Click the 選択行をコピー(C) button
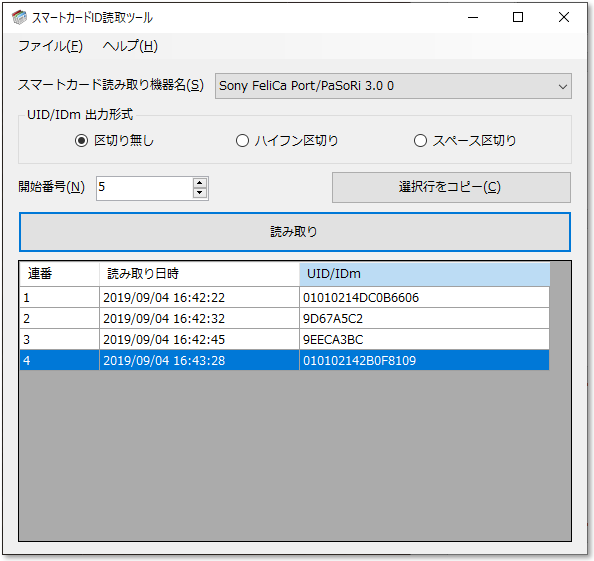 451,188
